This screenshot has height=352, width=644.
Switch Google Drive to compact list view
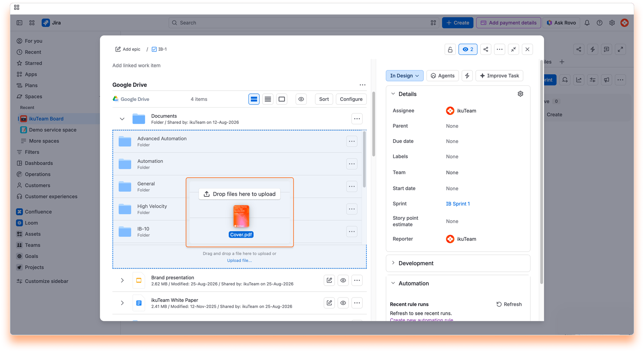coord(268,99)
